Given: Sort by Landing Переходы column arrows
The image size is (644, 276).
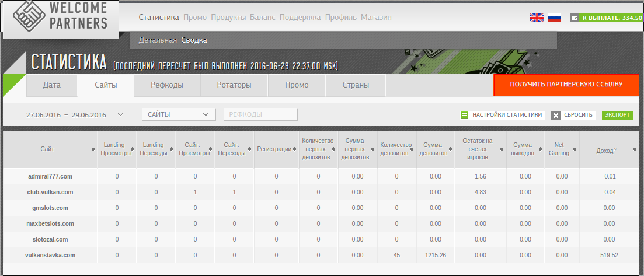Looking at the screenshot, I should pyautogui.click(x=171, y=149).
